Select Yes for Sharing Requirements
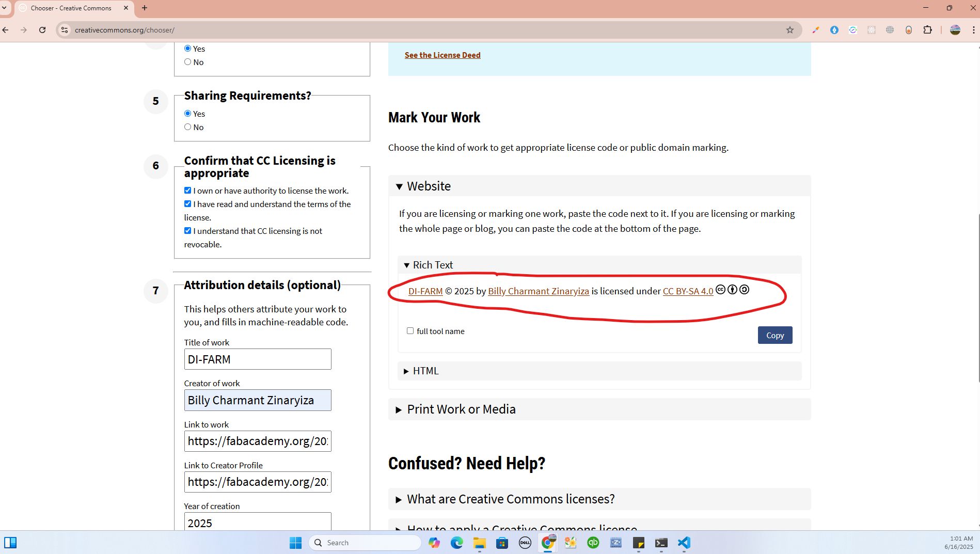This screenshot has height=554, width=980. click(187, 114)
